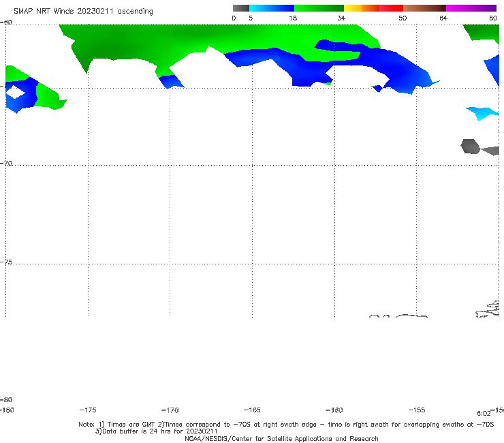Image resolution: width=504 pixels, height=443 pixels.
Task: Click the yellow-red 34-50 segment of the color bar
Action: 373,8
